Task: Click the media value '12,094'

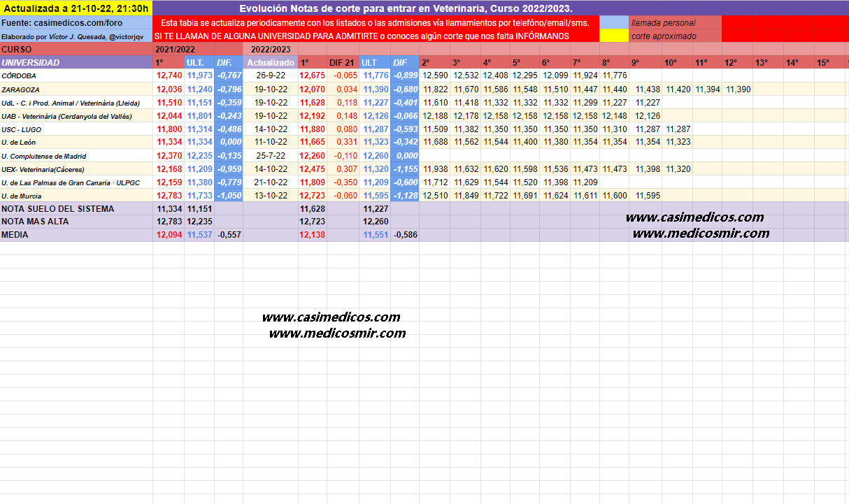Action: (x=169, y=235)
